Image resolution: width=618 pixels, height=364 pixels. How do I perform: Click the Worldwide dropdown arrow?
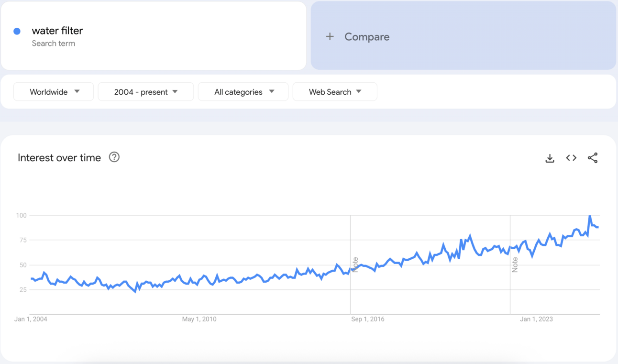(x=77, y=92)
